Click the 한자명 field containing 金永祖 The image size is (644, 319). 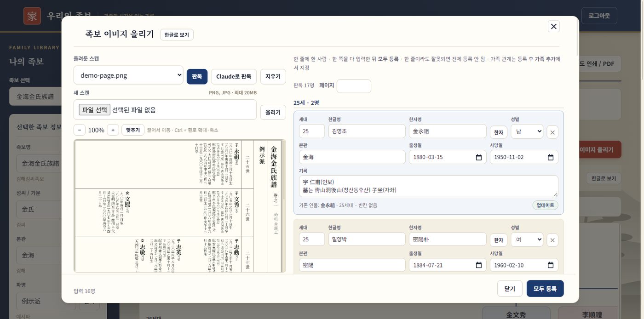pos(448,131)
